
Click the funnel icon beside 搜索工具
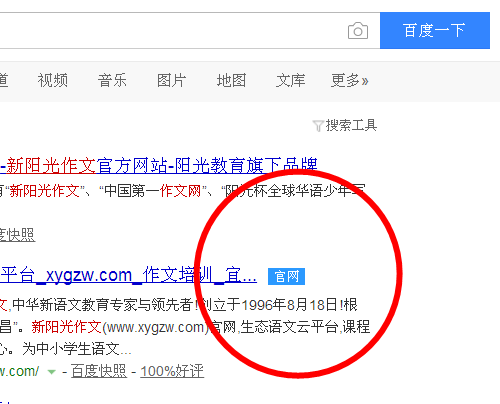tap(318, 126)
